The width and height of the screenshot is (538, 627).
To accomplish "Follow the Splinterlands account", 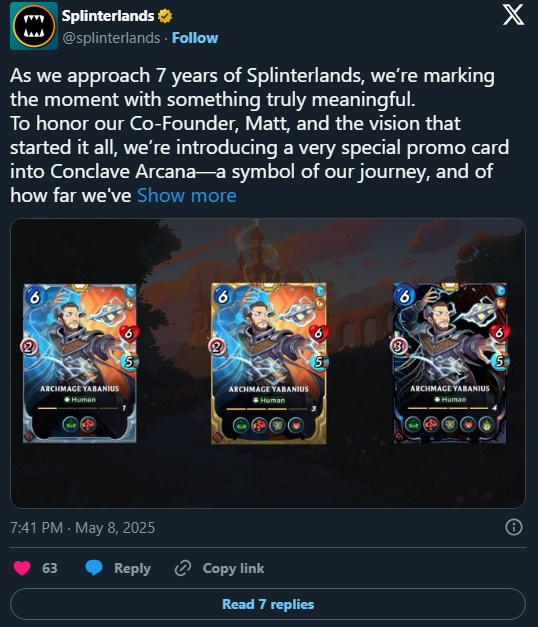I will pyautogui.click(x=195, y=38).
